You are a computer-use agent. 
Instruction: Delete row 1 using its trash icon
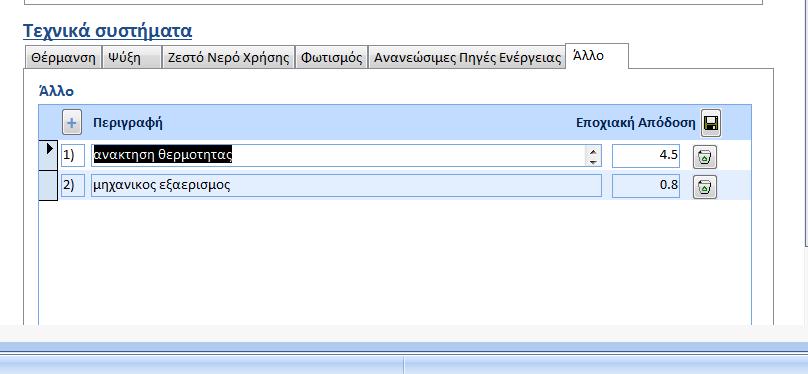[705, 157]
